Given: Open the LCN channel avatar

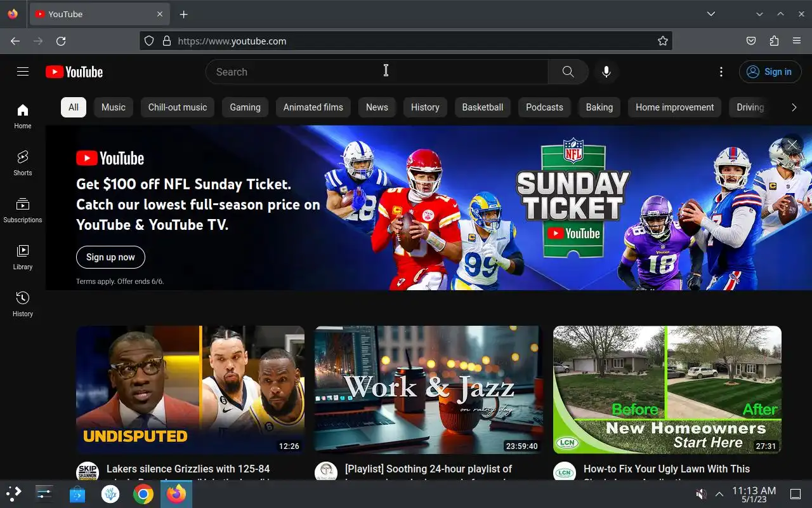Looking at the screenshot, I should coord(565,472).
